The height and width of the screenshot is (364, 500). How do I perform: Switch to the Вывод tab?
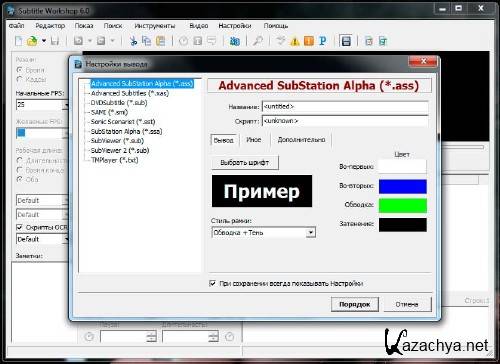224,140
